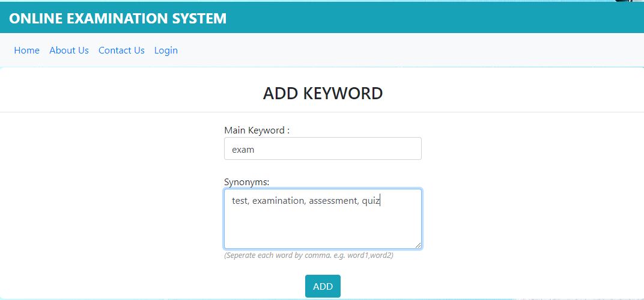
Task: Click the exam text in Main Keyword
Action: [x=243, y=150]
